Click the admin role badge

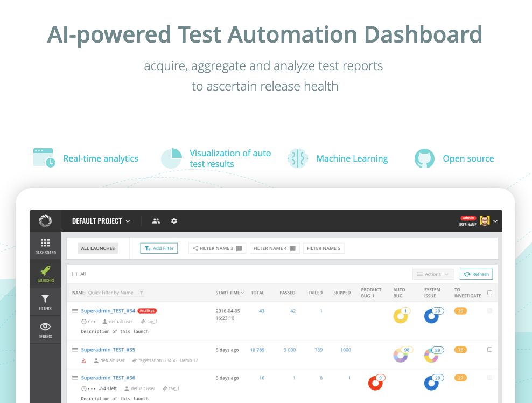click(x=468, y=218)
